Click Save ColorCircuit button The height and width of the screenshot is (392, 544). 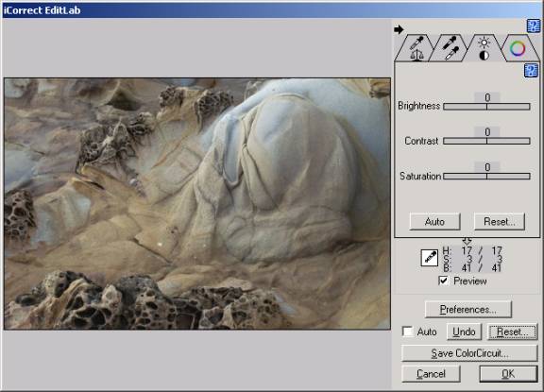(x=469, y=353)
